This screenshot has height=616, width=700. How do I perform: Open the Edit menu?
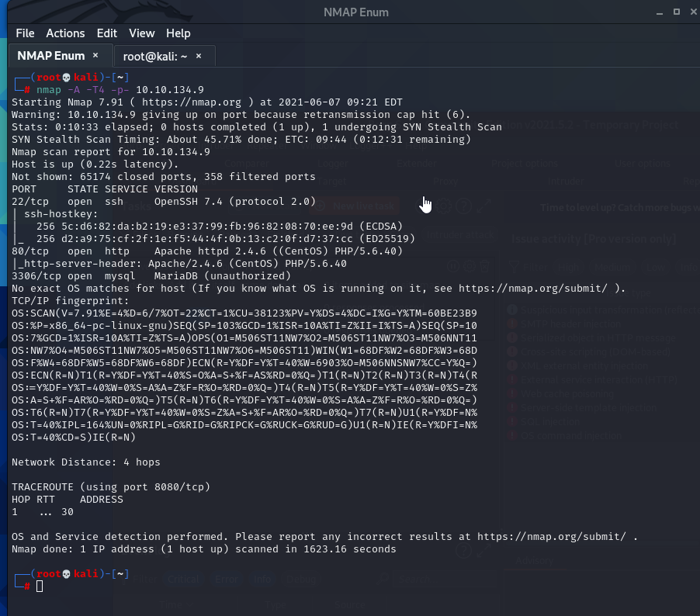(106, 33)
